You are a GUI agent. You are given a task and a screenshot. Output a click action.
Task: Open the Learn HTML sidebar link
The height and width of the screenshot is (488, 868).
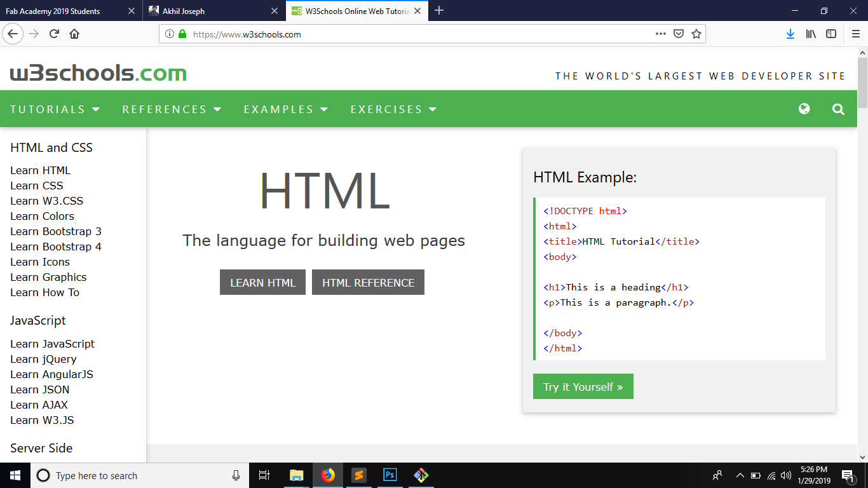click(41, 170)
